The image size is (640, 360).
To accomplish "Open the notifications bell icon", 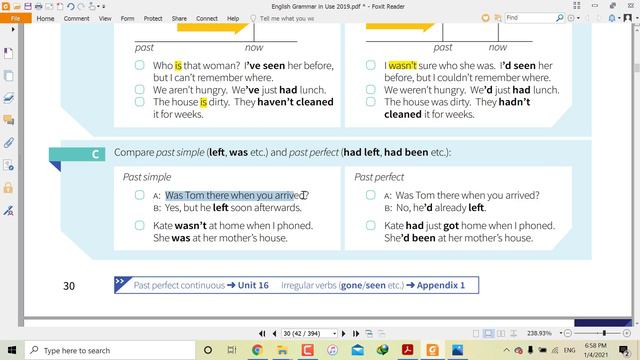I will click(611, 18).
